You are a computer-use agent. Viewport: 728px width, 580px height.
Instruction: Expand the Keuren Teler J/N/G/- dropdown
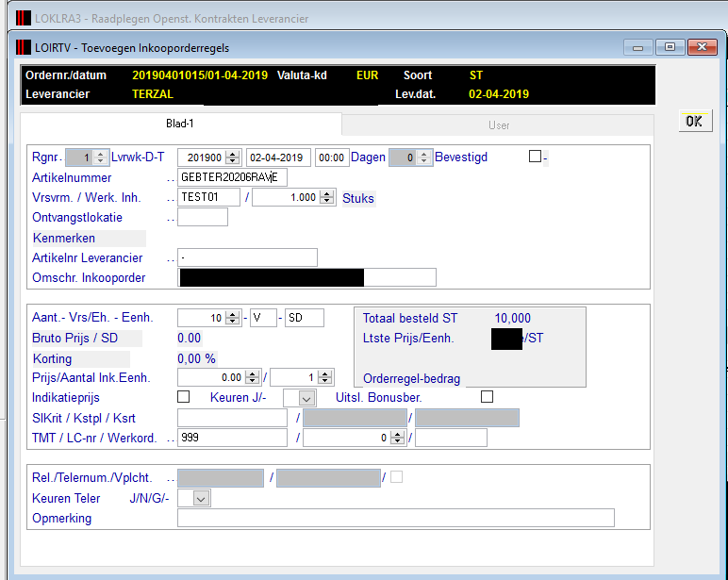coord(201,499)
